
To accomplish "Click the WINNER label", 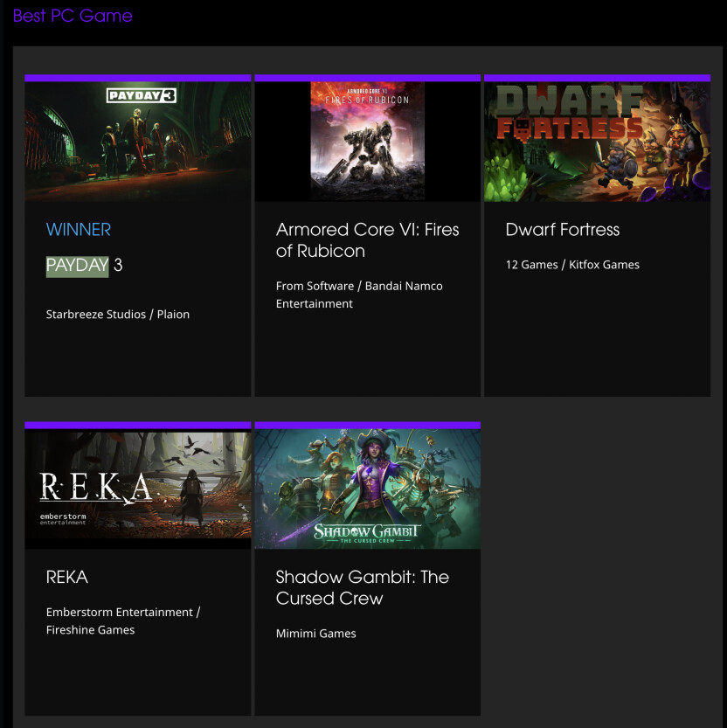I will pyautogui.click(x=79, y=229).
